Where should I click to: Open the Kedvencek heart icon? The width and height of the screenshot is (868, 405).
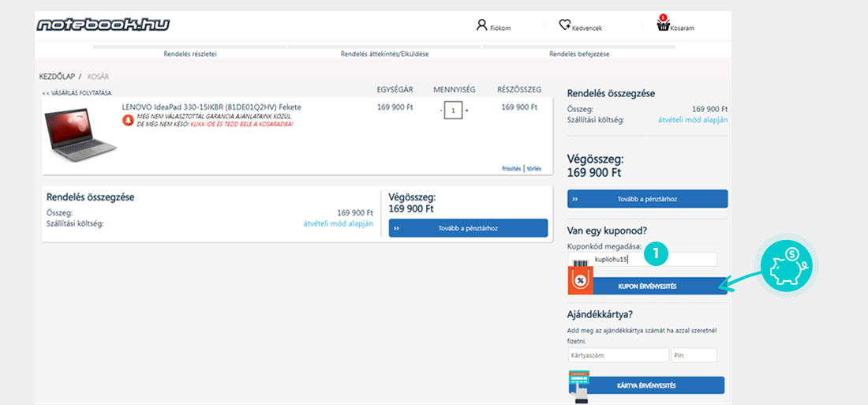(x=564, y=25)
